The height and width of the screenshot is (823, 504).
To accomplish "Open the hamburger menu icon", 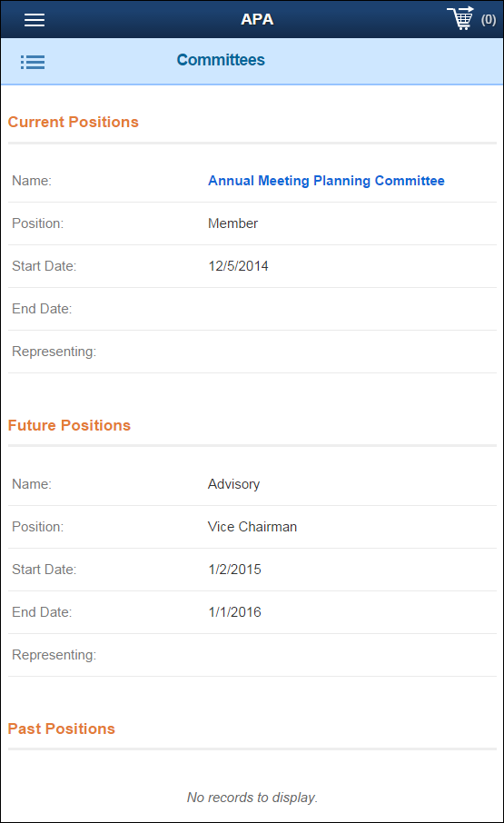I will click(35, 20).
